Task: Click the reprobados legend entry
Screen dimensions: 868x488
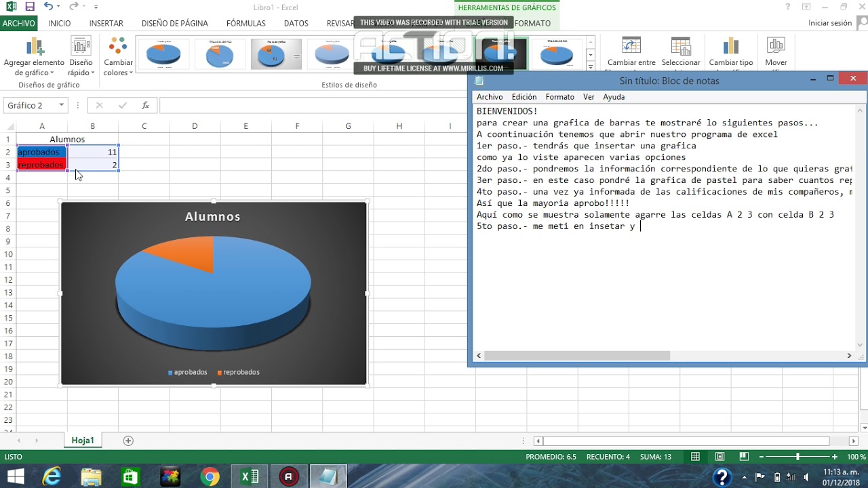Action: pyautogui.click(x=238, y=372)
